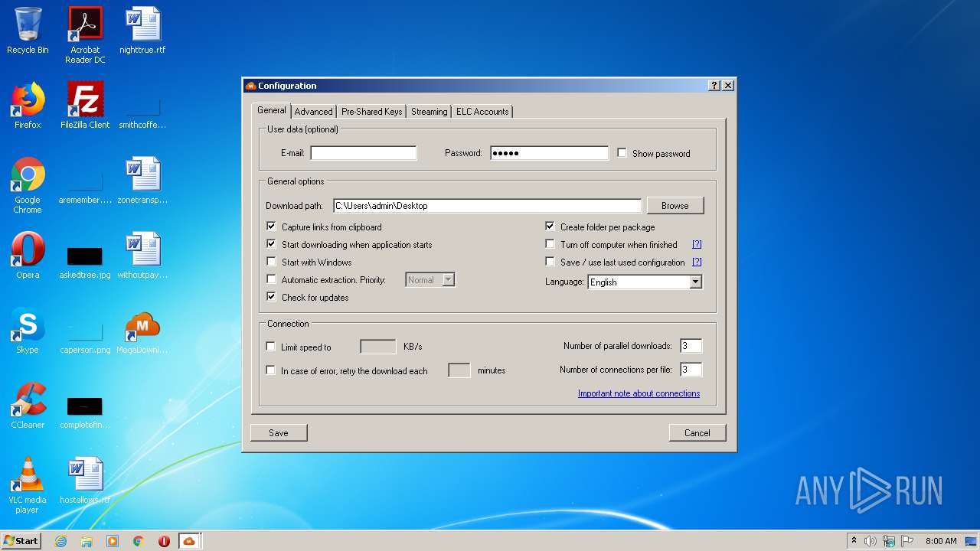Click Number of connections per file field
The image size is (980, 551).
click(691, 370)
